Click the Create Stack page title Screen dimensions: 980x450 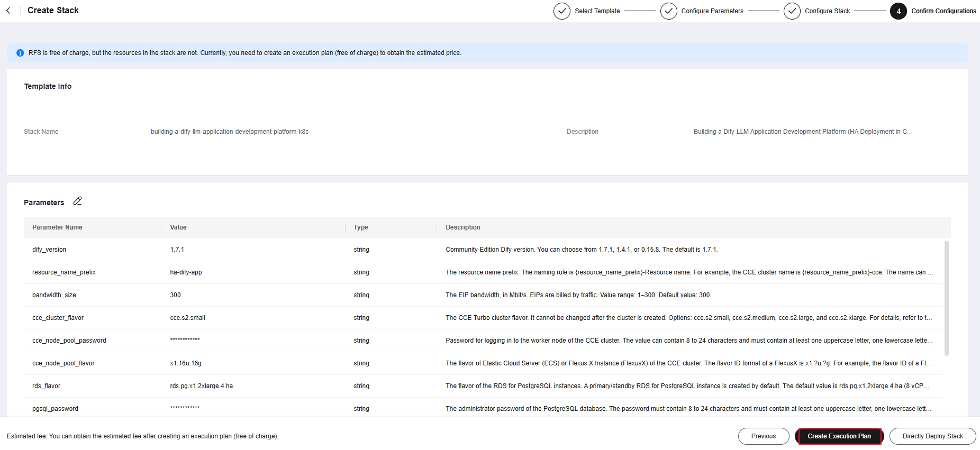pos(53,11)
